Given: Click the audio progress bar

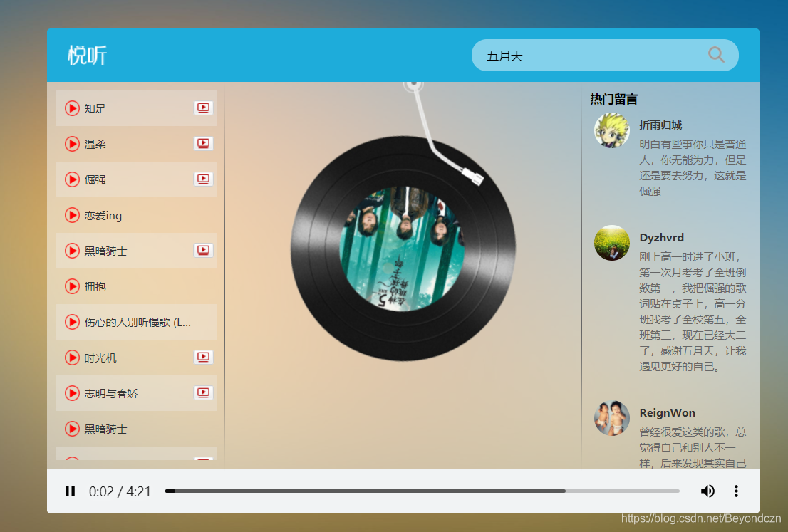Looking at the screenshot, I should click(422, 491).
